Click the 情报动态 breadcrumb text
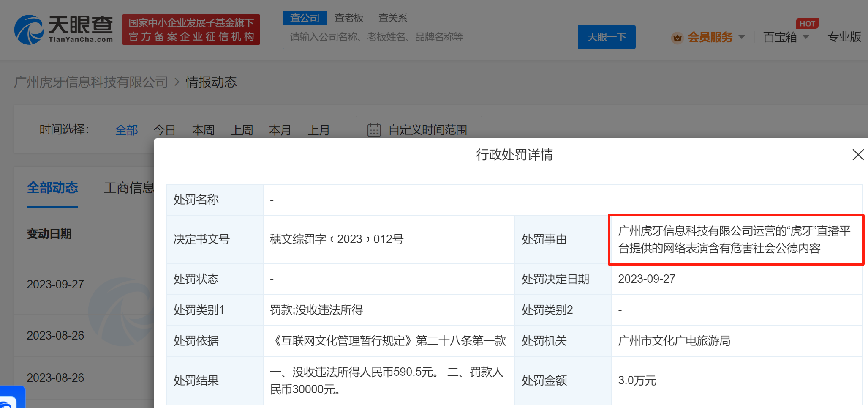 pos(211,82)
